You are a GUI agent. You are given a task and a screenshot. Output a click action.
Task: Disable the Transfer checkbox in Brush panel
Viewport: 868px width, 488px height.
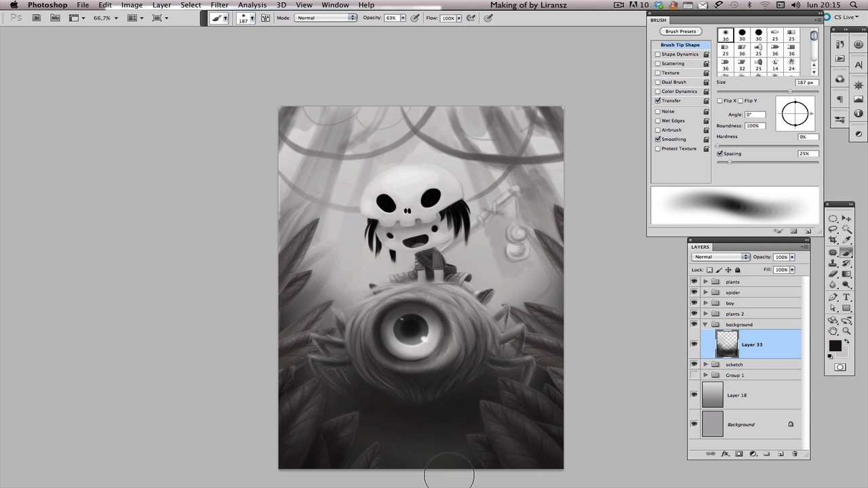click(x=658, y=100)
